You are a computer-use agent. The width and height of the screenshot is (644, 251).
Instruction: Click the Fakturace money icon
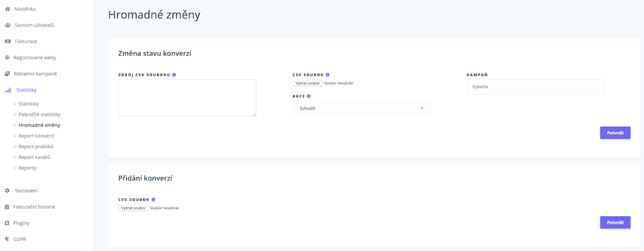pos(7,41)
